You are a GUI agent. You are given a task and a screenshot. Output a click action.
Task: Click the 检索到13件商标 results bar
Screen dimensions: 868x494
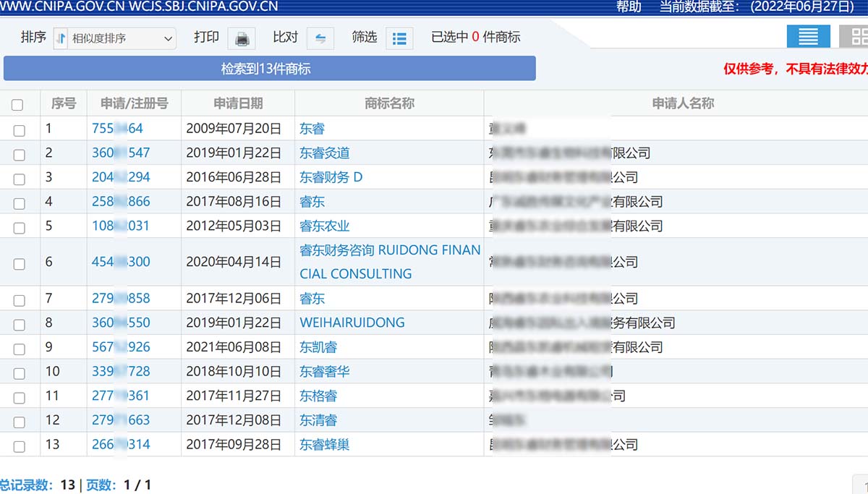coord(269,69)
